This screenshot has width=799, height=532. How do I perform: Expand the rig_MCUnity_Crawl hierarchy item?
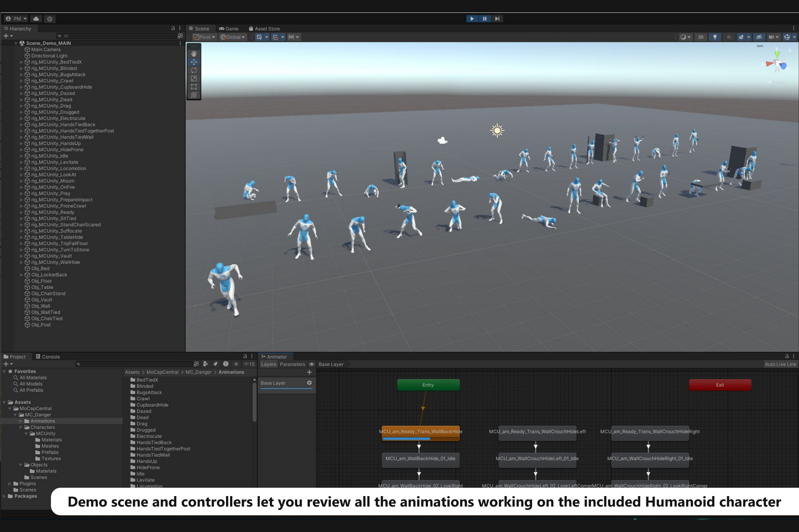pos(22,81)
